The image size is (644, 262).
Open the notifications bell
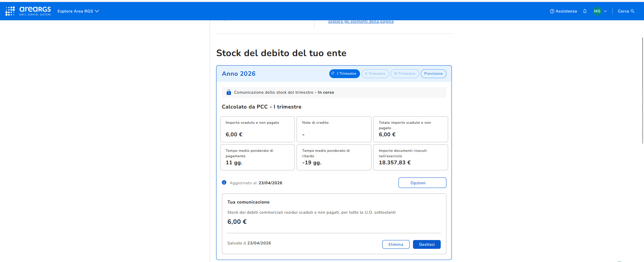(585, 11)
